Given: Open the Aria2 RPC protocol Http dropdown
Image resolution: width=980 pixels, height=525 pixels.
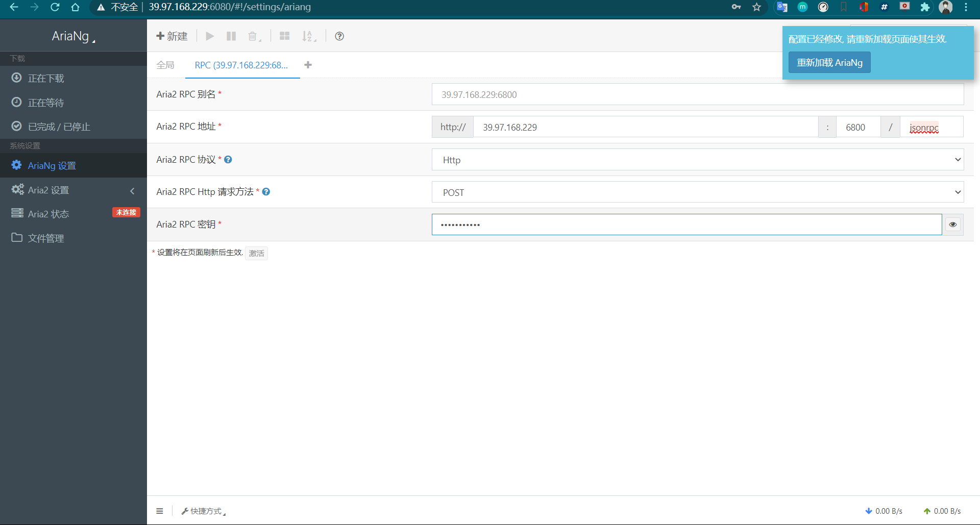Looking at the screenshot, I should click(x=697, y=160).
